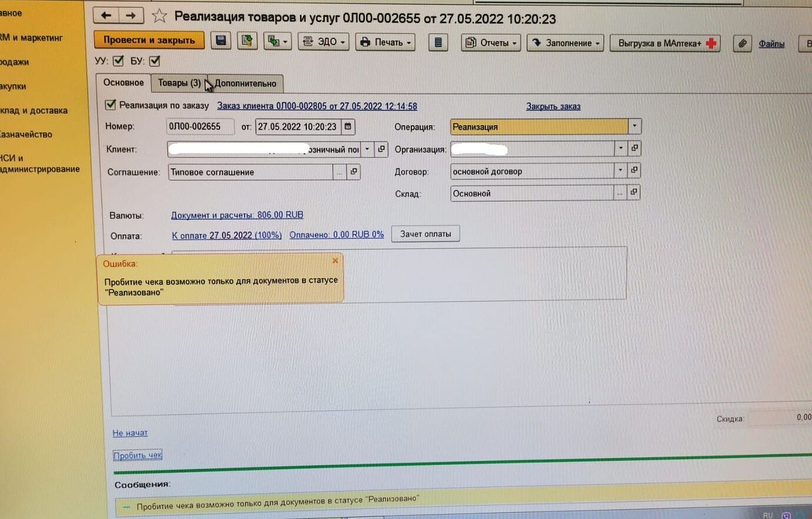812x519 pixels.
Task: Open Организация record with its open icon
Action: [x=634, y=148]
